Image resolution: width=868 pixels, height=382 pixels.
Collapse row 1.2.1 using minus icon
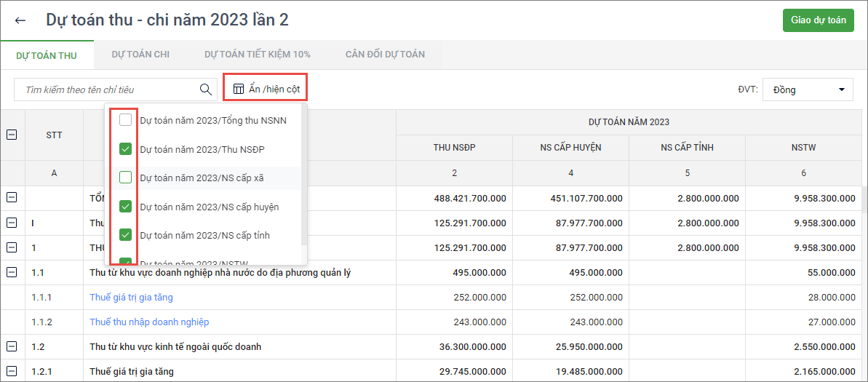pos(12,371)
